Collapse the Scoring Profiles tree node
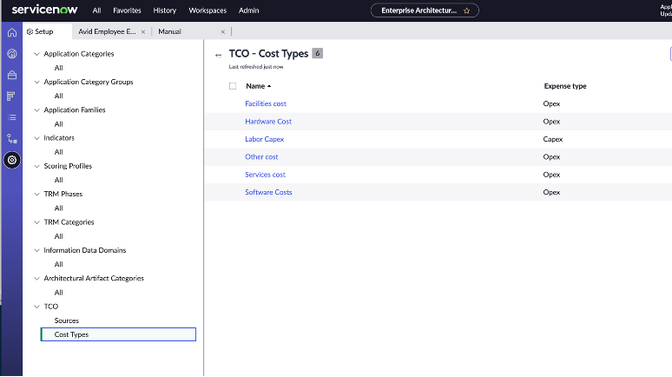Screen dimensions: 672x377 coord(37,166)
